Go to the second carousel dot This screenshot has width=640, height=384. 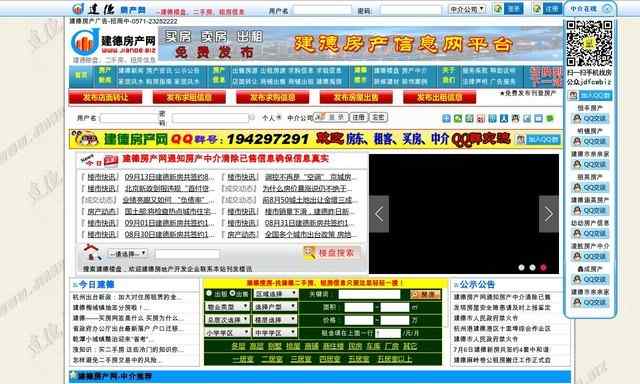(x=532, y=267)
